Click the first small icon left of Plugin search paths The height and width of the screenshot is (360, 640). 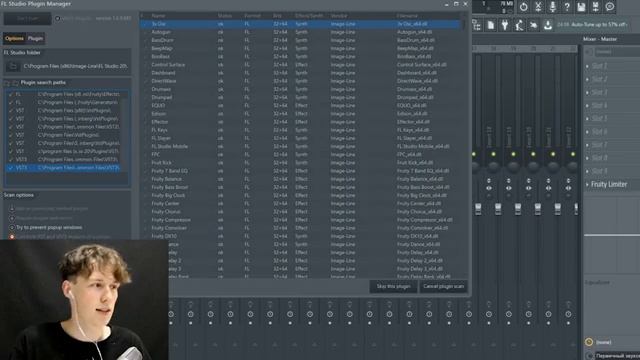click(7, 83)
